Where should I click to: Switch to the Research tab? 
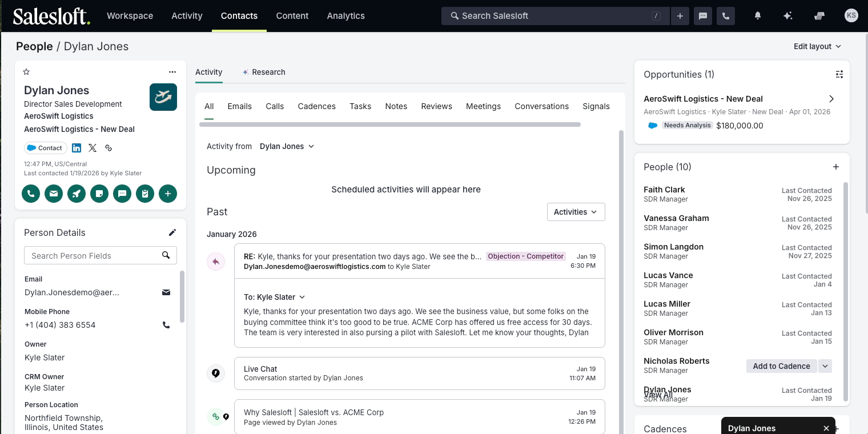click(264, 72)
